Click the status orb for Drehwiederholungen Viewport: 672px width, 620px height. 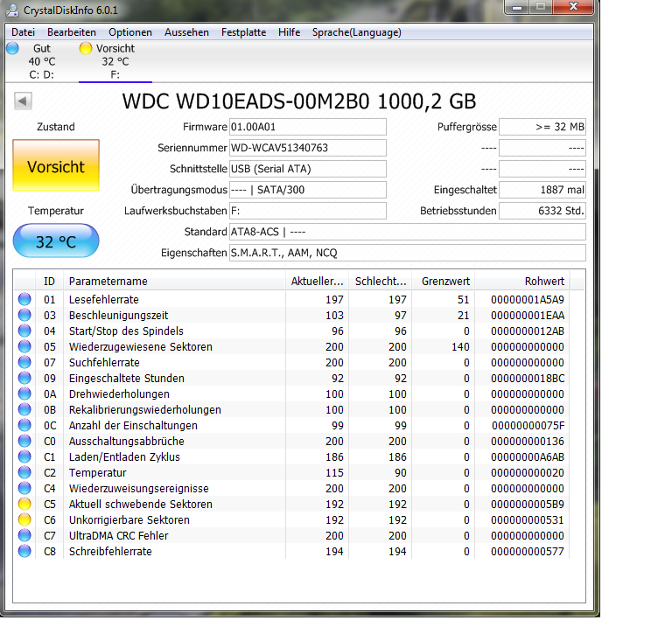tap(24, 394)
